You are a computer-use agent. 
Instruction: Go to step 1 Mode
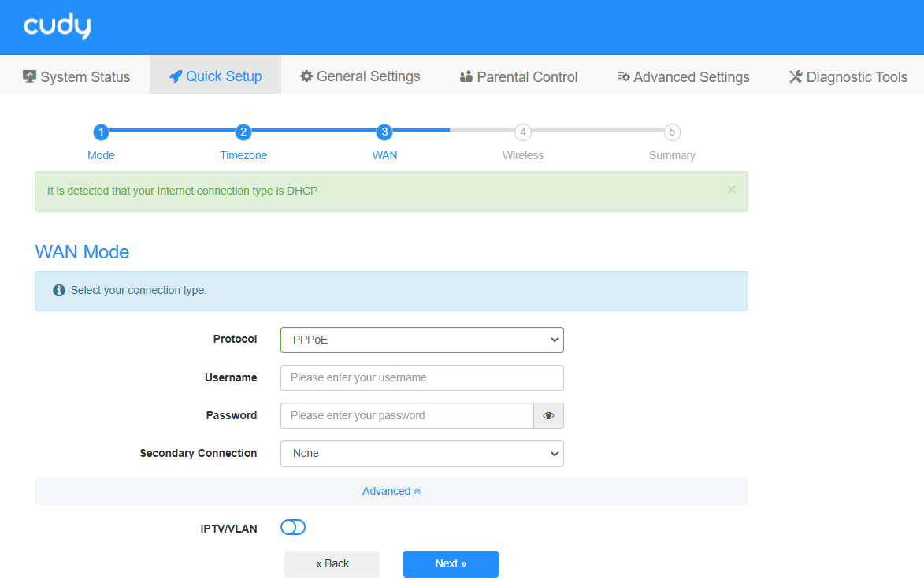coord(101,132)
